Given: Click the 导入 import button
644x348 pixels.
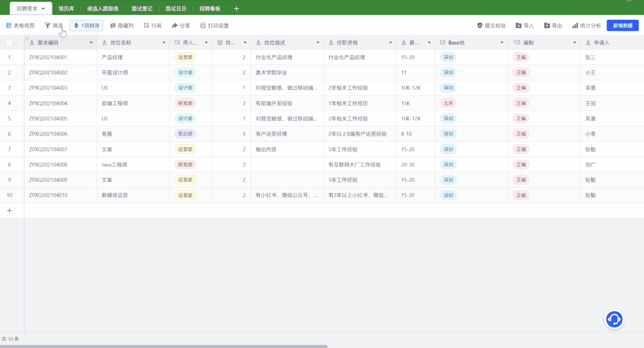Looking at the screenshot, I should (x=525, y=26).
